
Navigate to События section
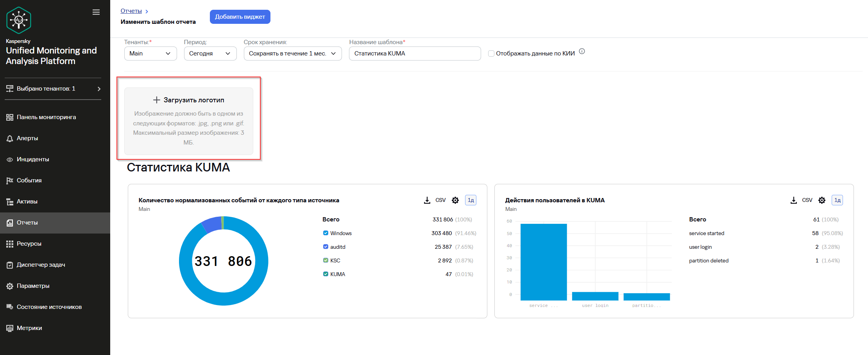[55, 180]
